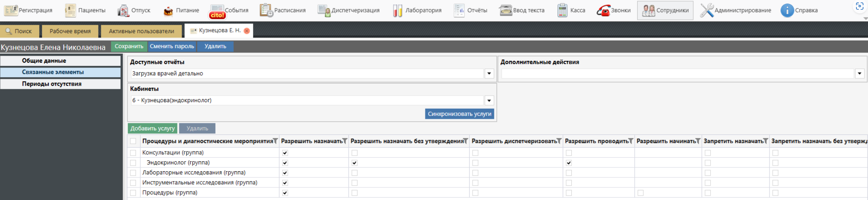
Task: Close the Кузнецова Е. Н. tab
Action: pyautogui.click(x=247, y=31)
